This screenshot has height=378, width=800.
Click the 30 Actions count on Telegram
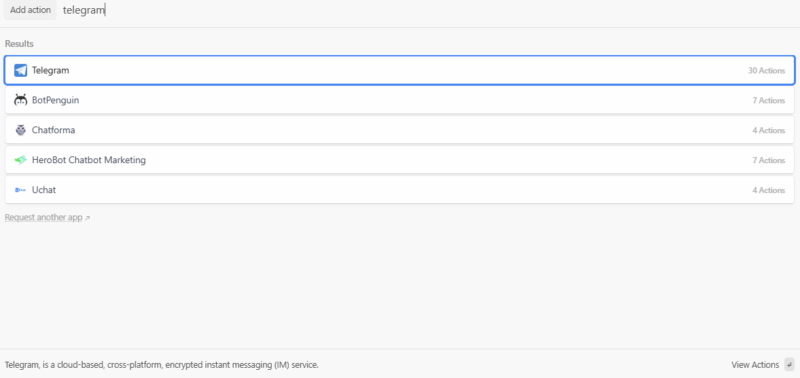(766, 70)
